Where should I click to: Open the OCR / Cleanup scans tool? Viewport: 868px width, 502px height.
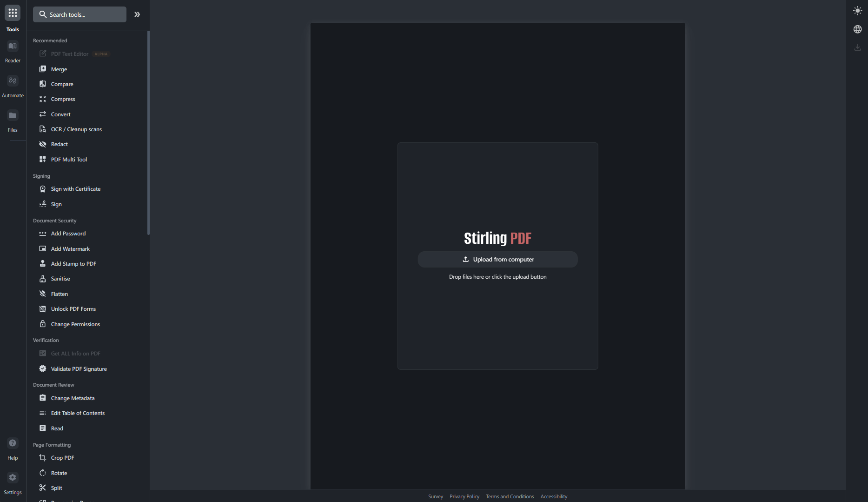[x=76, y=129]
